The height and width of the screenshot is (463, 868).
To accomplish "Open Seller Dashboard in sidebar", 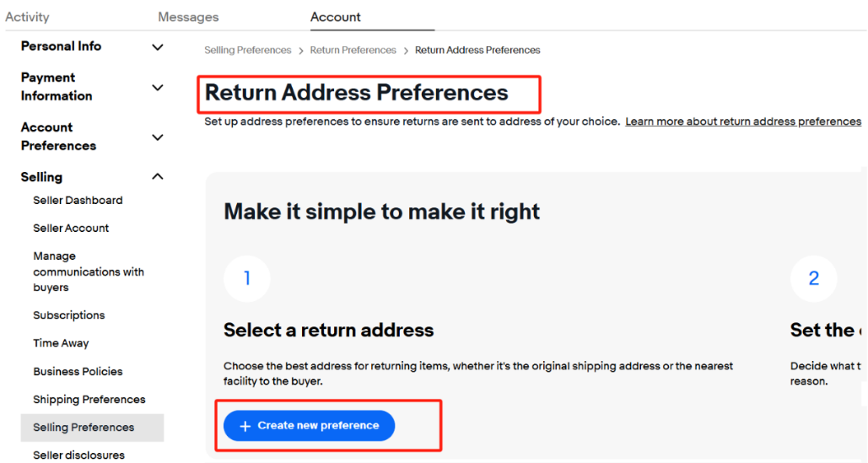I will pos(78,201).
